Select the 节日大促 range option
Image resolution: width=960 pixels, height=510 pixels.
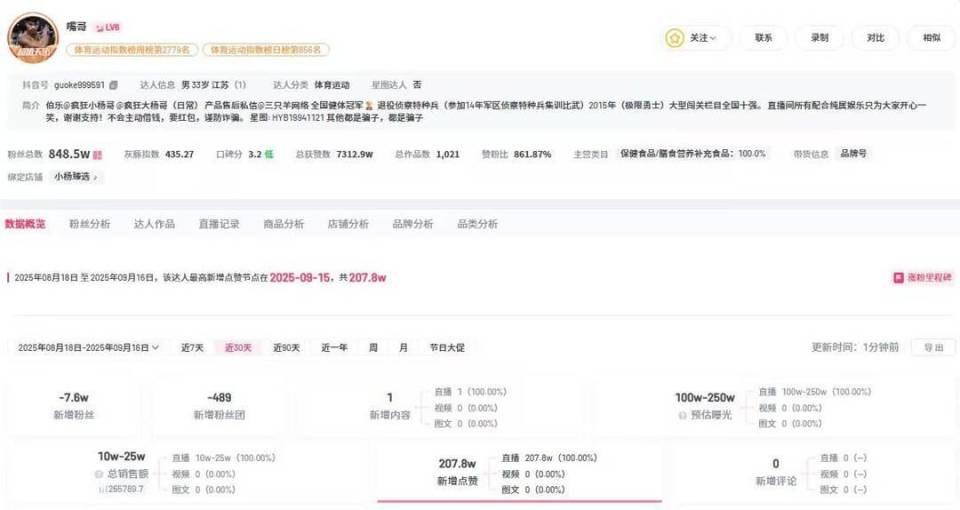(447, 348)
